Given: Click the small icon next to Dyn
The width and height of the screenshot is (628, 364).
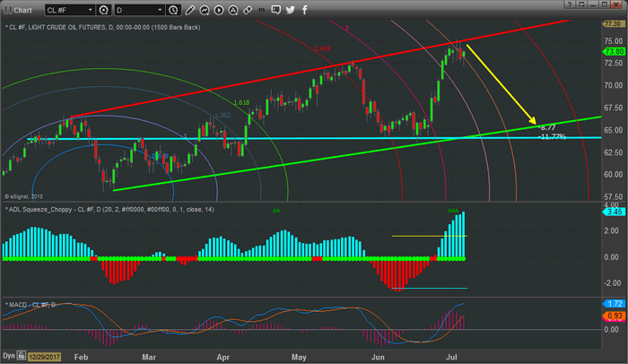Looking at the screenshot, I should coord(22,357).
